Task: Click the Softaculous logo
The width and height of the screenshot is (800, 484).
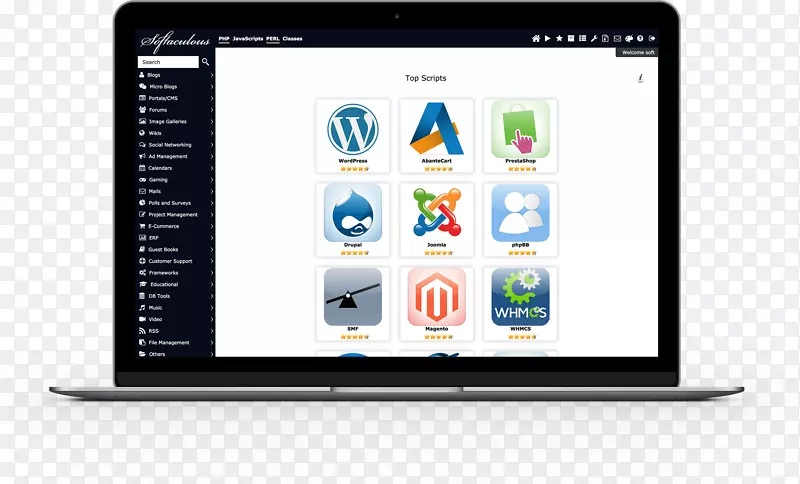Action: click(175, 41)
